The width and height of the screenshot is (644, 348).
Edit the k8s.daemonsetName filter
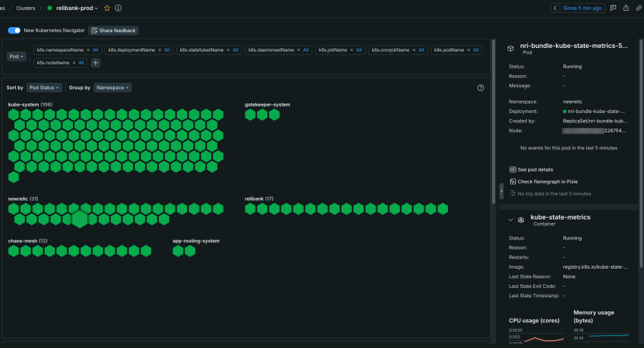pyautogui.click(x=278, y=50)
